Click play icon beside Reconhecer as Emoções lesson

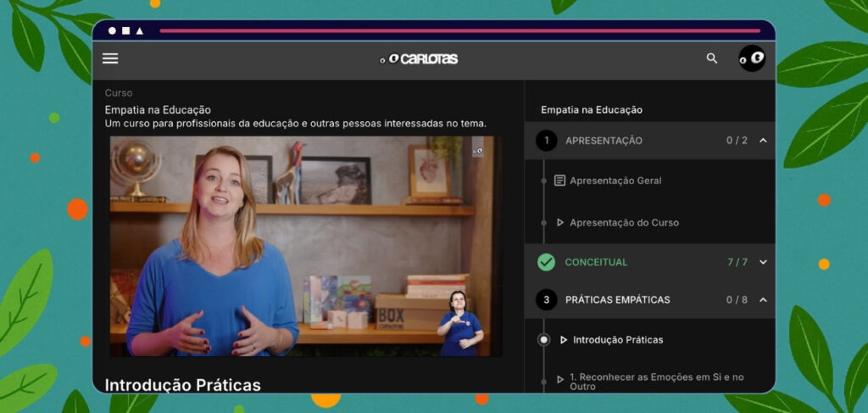[559, 379]
